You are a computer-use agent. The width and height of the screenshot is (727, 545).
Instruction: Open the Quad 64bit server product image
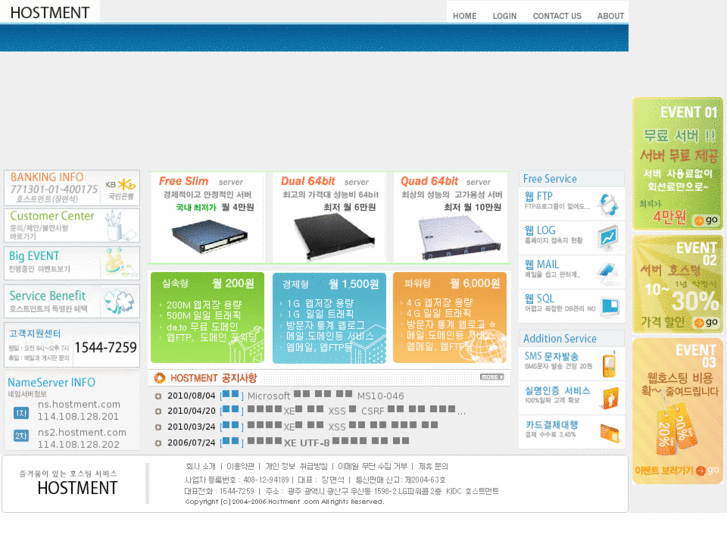[459, 237]
